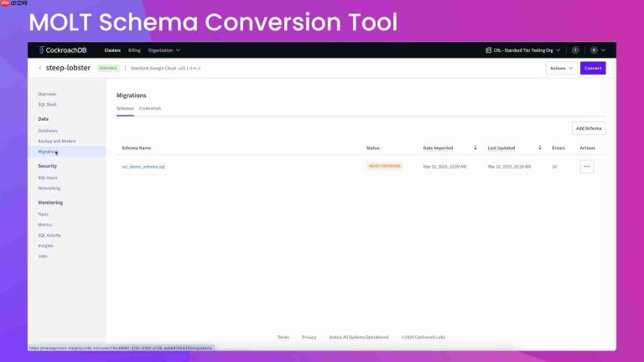Open the help question mark icon
The height and width of the screenshot is (362, 644).
(575, 50)
